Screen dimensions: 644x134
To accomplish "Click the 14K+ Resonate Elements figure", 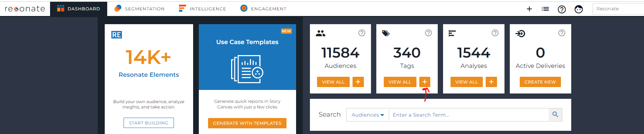I will (148, 57).
